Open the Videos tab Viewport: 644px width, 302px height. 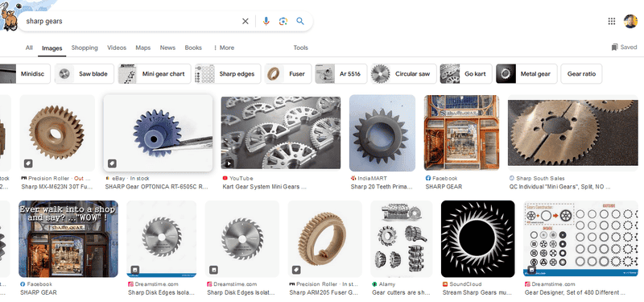pyautogui.click(x=117, y=48)
